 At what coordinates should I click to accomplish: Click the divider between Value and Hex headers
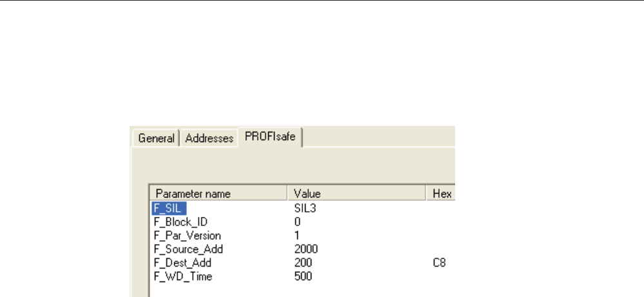(x=426, y=193)
